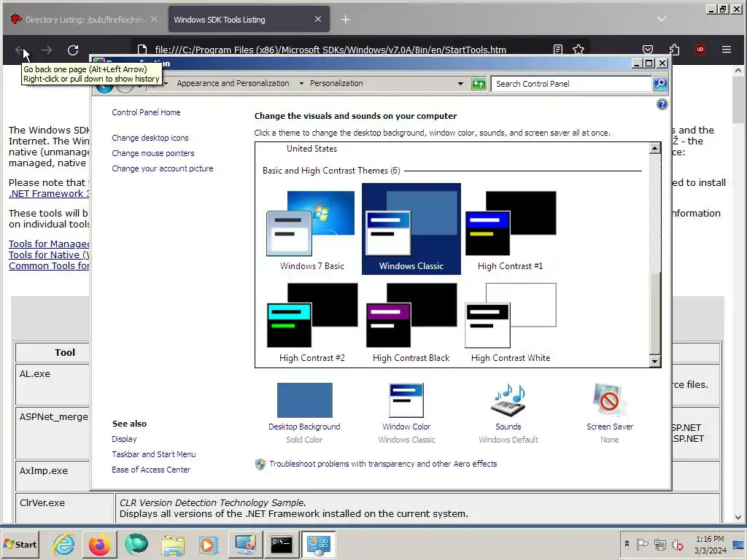Open Sounds settings icon
The image size is (747, 560).
coord(508,400)
